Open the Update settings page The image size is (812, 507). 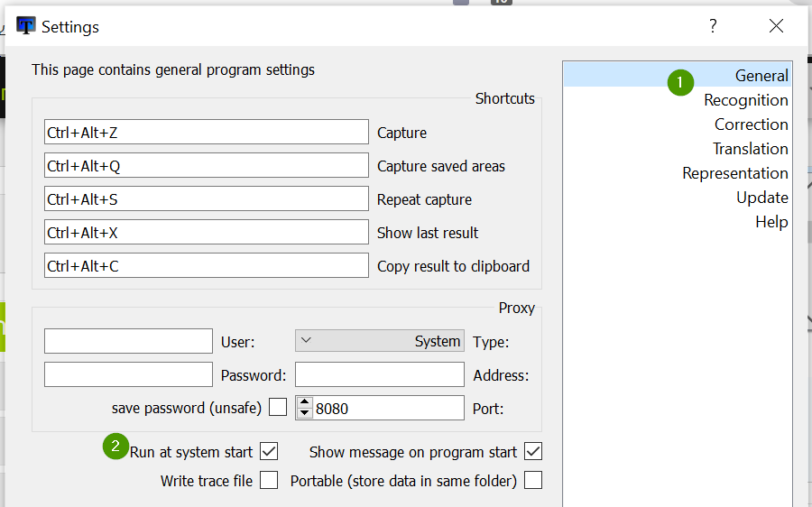click(761, 198)
